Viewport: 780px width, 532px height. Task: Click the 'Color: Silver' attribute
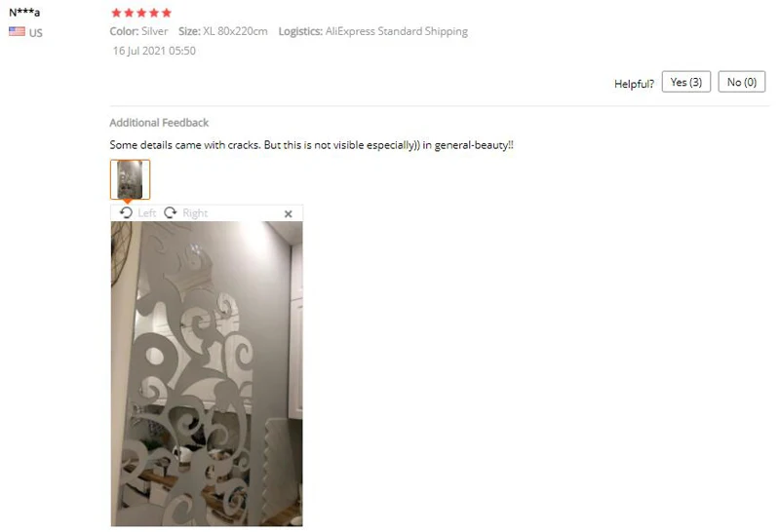point(138,31)
